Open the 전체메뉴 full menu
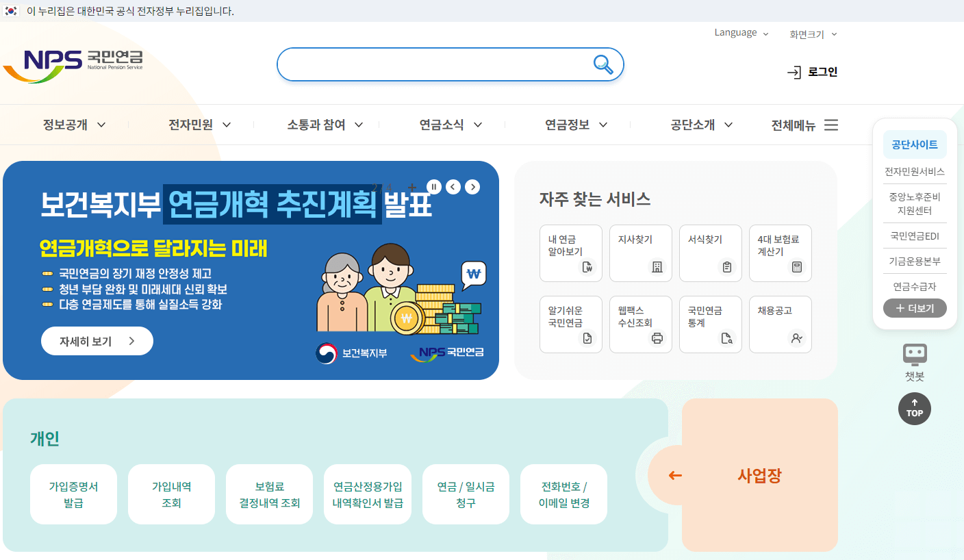964x560 pixels. tap(805, 125)
